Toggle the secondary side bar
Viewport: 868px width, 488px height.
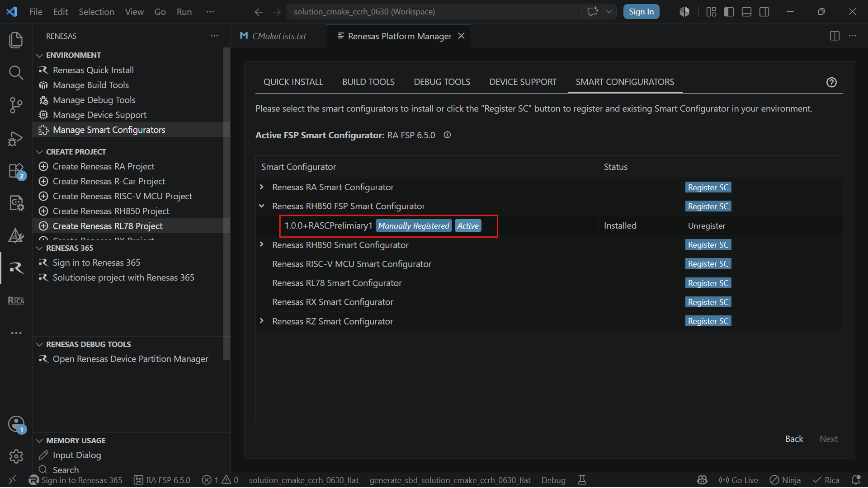click(x=764, y=12)
